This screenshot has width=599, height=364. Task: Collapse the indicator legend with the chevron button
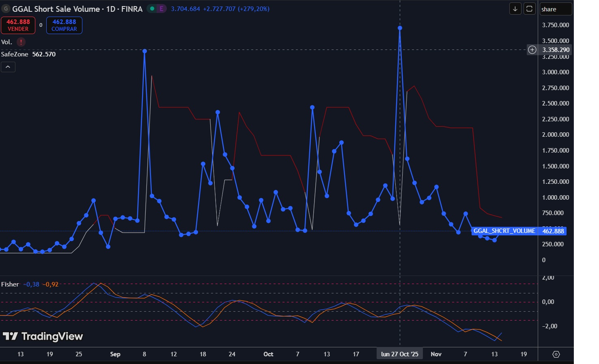(8, 67)
